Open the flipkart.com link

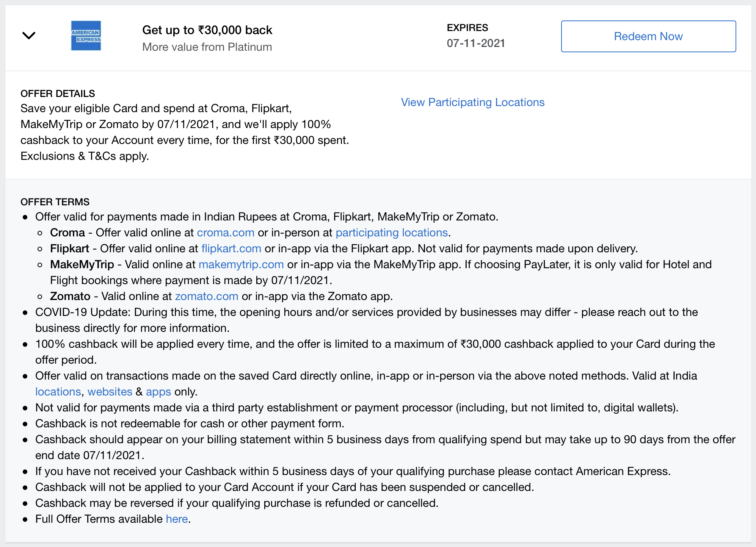click(231, 248)
